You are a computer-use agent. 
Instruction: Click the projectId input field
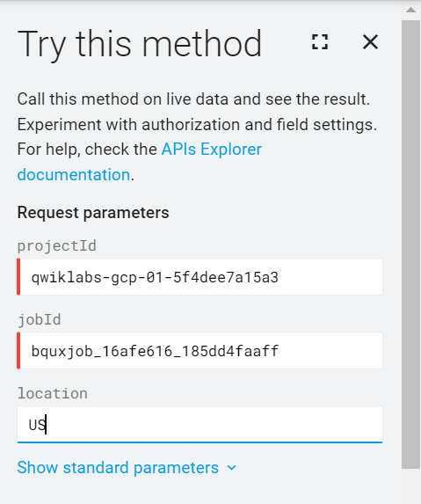(x=200, y=277)
